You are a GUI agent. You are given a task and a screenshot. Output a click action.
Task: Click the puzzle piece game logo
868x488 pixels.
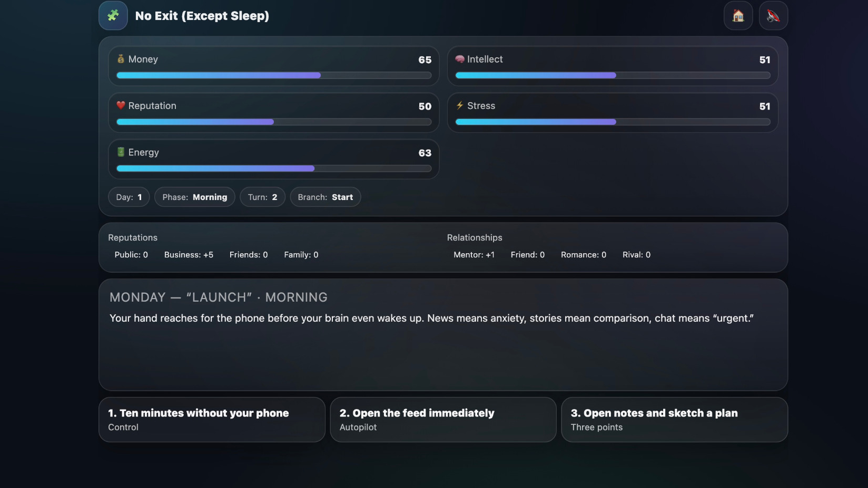point(113,16)
